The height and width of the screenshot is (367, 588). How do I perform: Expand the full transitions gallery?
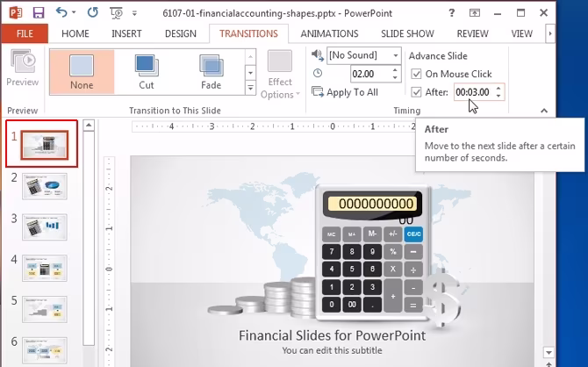click(250, 88)
